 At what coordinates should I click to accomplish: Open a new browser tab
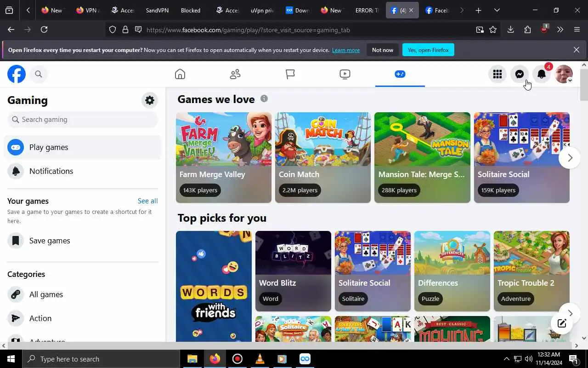[478, 10]
